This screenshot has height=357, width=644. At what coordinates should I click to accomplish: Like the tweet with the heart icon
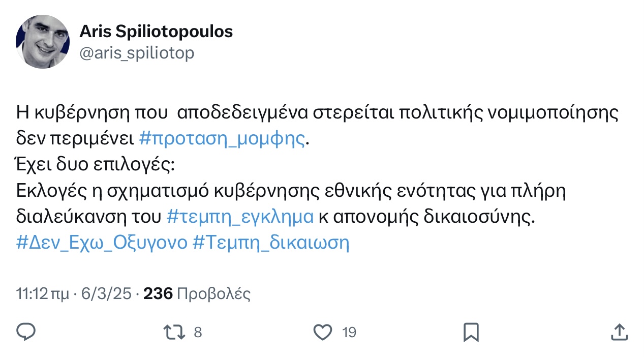coord(322,333)
